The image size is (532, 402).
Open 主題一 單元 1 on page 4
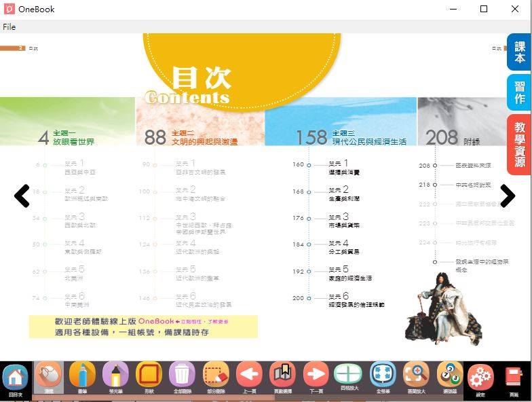coord(65,167)
